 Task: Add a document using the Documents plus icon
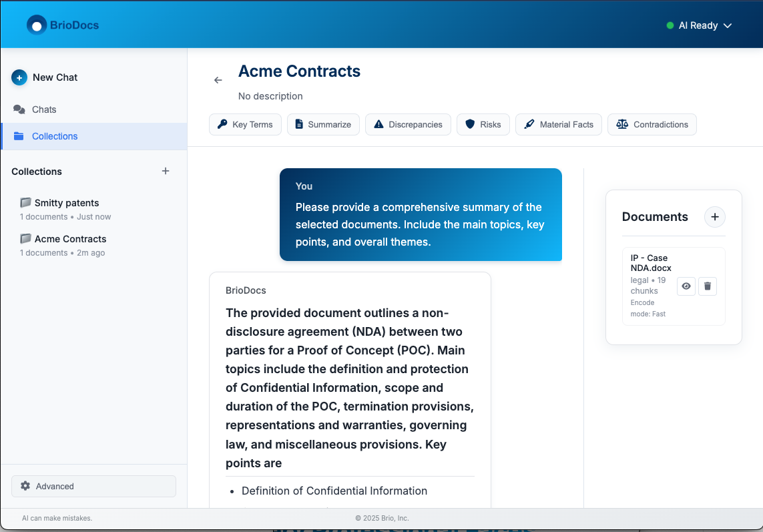(x=714, y=217)
